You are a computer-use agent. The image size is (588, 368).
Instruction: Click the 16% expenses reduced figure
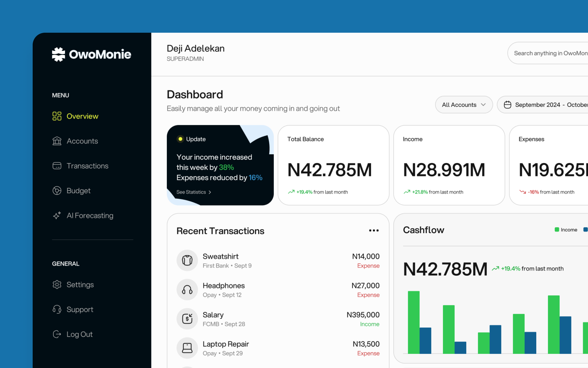255,178
